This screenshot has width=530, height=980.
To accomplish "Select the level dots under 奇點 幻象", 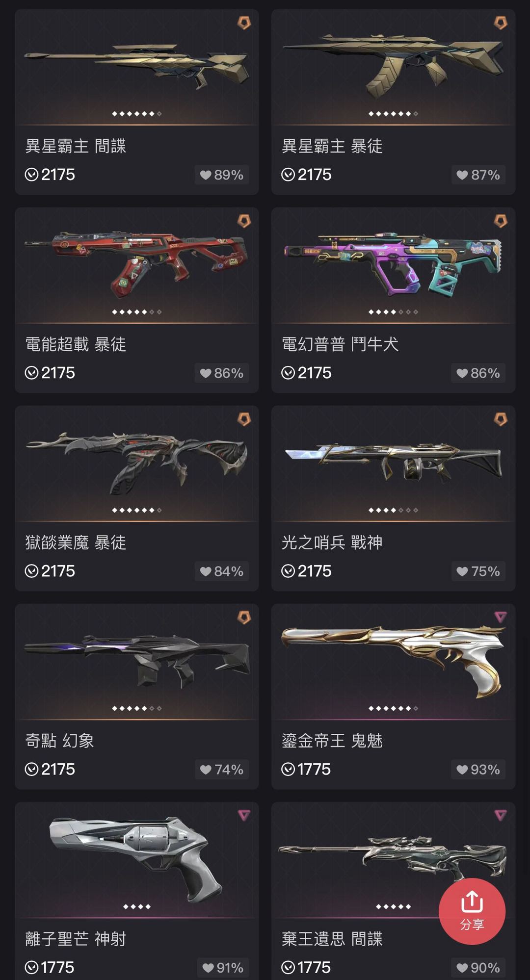I will tap(137, 708).
